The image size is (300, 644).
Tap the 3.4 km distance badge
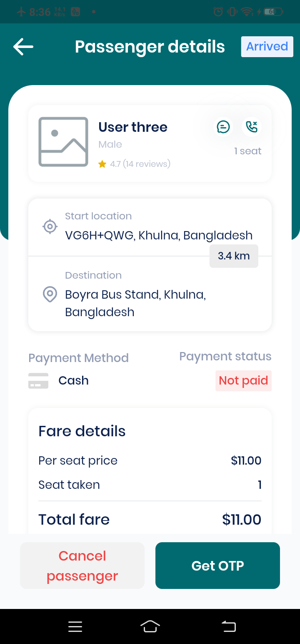tap(234, 256)
